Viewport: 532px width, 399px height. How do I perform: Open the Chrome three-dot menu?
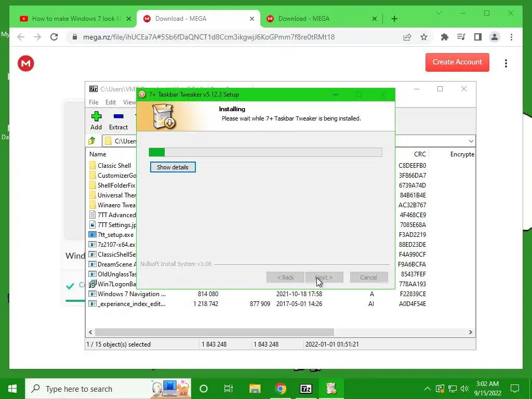511,37
